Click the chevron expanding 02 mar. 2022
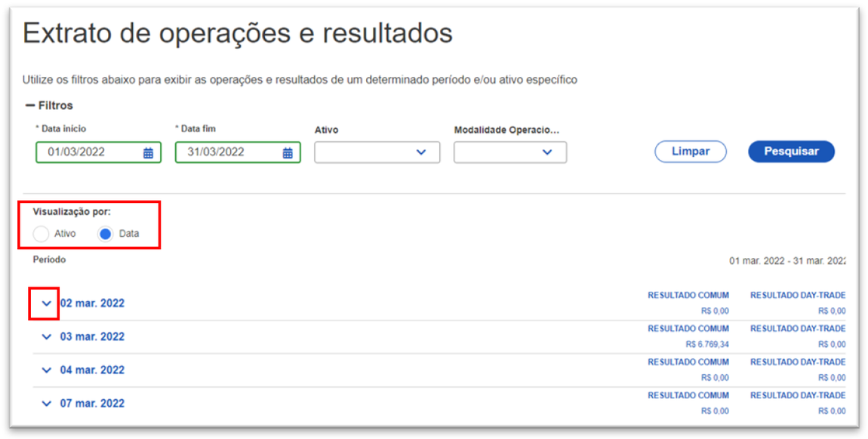The width and height of the screenshot is (868, 439). (46, 302)
